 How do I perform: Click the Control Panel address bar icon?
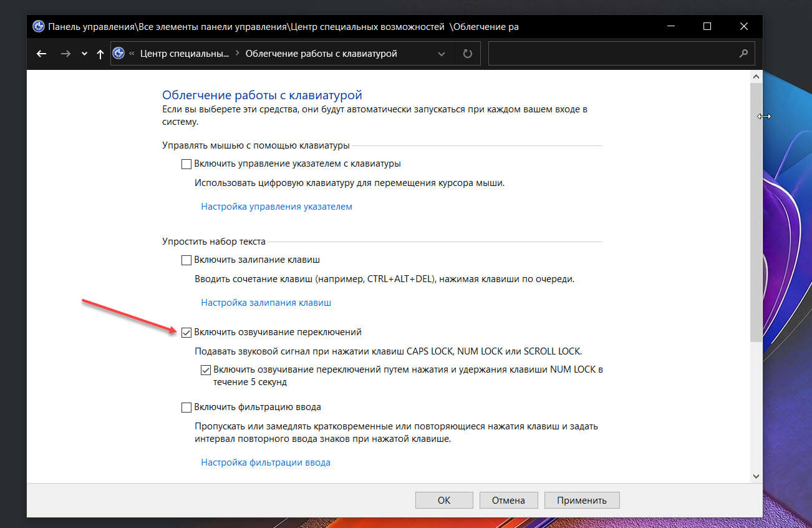point(118,54)
